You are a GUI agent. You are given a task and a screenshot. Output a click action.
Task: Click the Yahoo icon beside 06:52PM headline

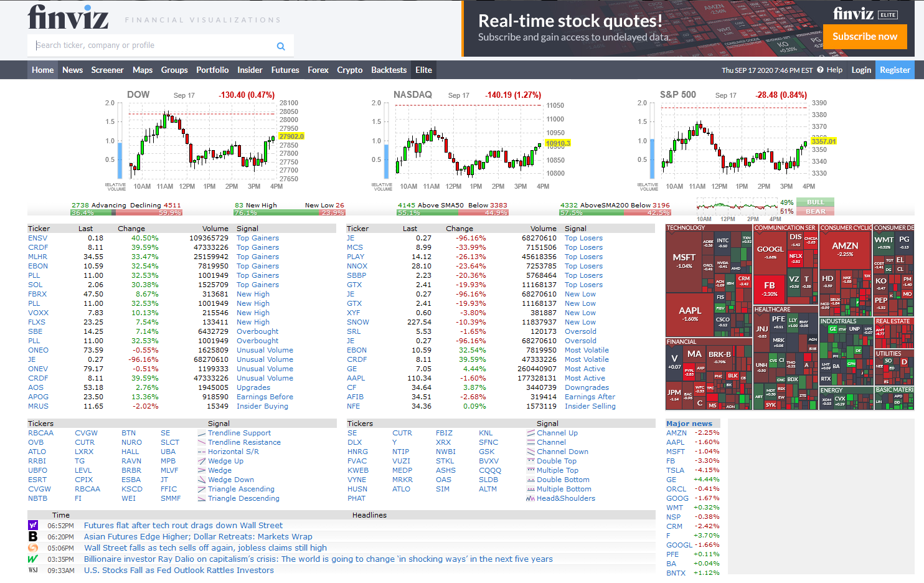(33, 525)
